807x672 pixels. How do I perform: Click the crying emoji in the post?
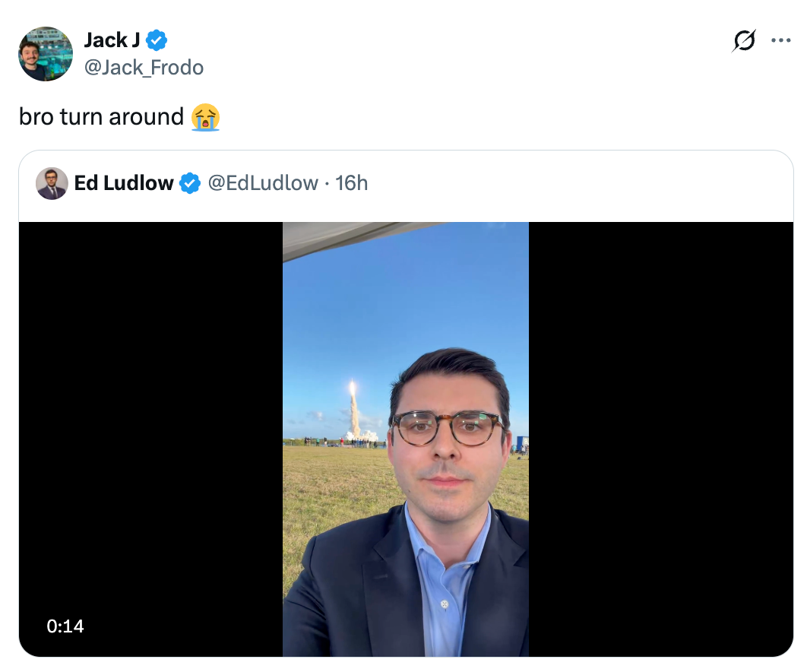tap(206, 118)
